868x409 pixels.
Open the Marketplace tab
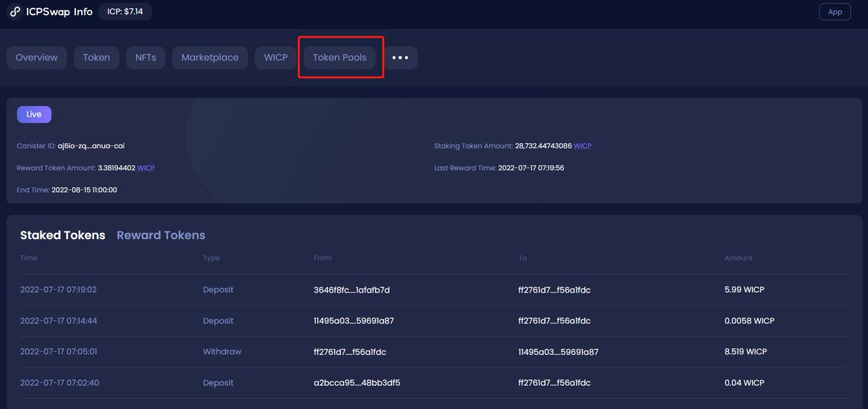click(210, 58)
